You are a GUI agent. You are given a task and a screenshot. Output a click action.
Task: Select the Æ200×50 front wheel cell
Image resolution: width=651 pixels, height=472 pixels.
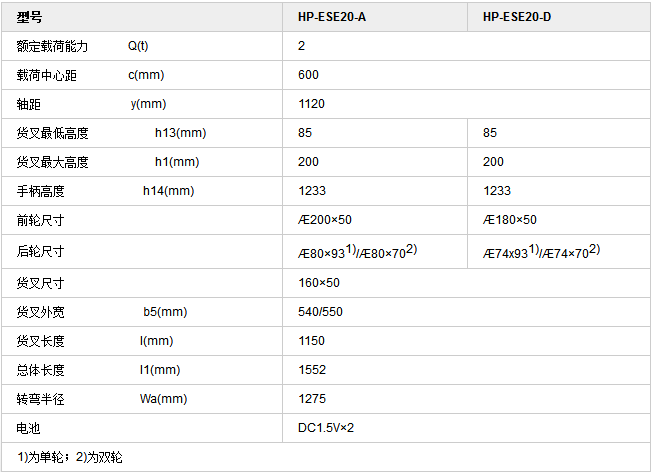point(326,220)
